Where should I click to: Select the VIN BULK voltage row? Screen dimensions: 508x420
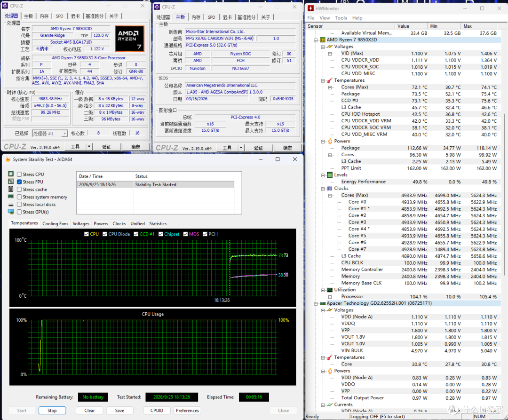[x=404, y=351]
